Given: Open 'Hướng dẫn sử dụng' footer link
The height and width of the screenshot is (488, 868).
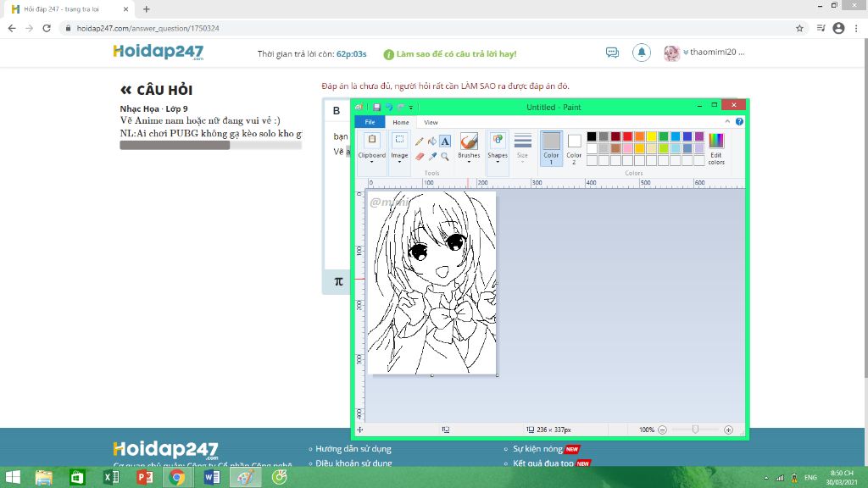Looking at the screenshot, I should click(x=353, y=449).
